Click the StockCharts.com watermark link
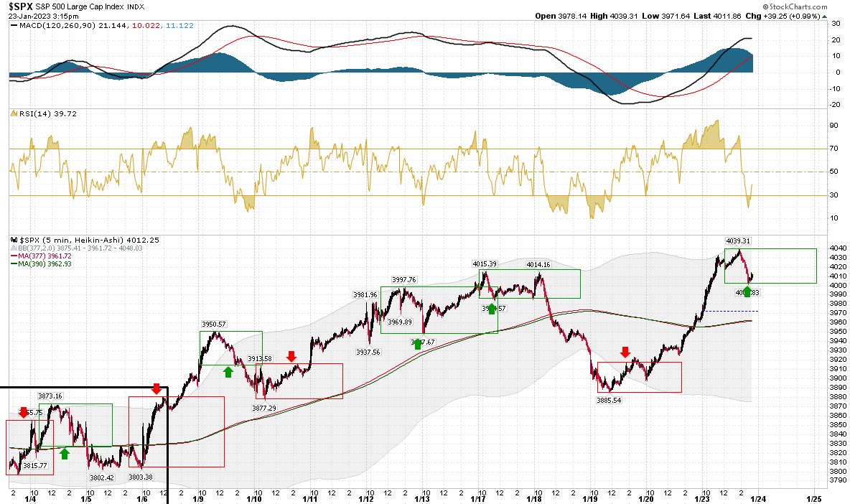Screen dimensions: 850x504 [x=795, y=6]
